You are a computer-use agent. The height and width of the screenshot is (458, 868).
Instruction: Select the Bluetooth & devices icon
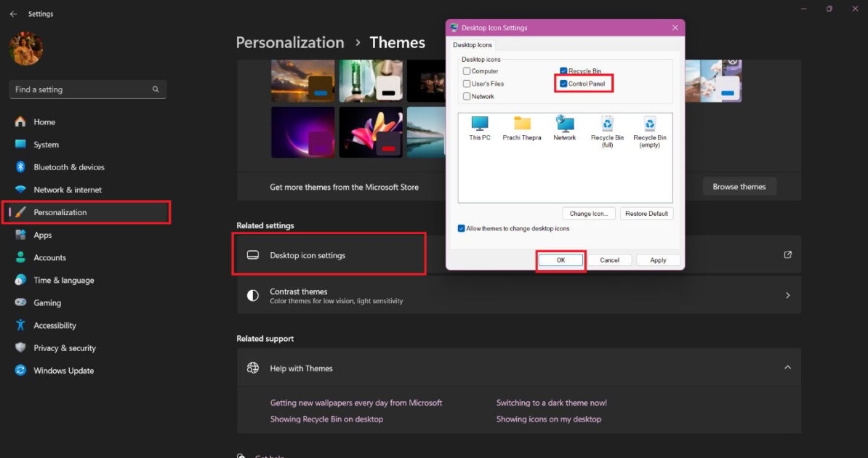coord(20,166)
